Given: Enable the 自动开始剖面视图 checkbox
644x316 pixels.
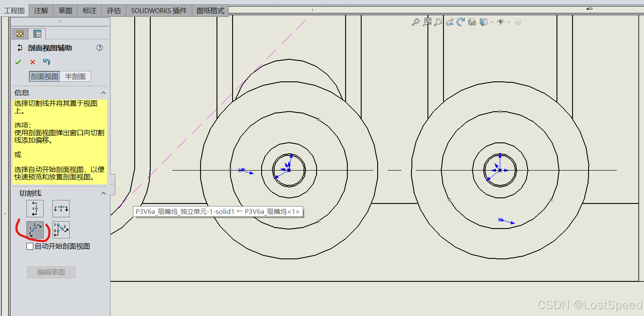Looking at the screenshot, I should tap(30, 246).
